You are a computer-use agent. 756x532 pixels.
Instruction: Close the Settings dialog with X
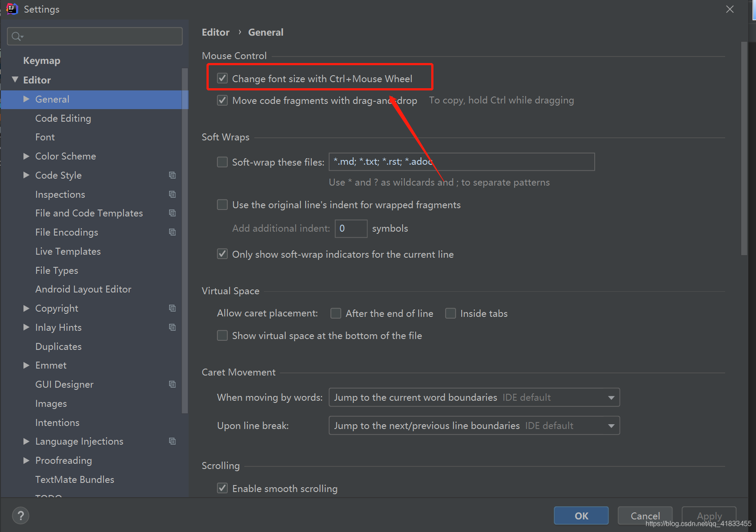[x=730, y=9]
